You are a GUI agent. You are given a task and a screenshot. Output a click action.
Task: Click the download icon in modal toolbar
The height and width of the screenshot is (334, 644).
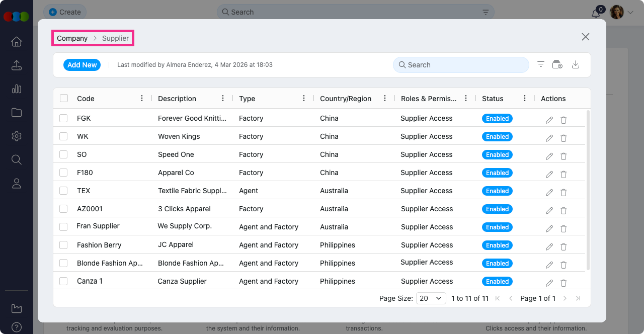tap(576, 65)
